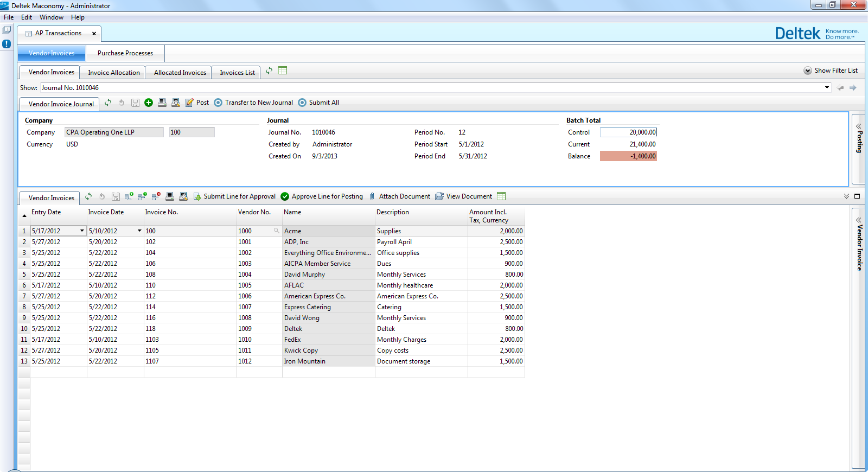The height and width of the screenshot is (472, 868).
Task: Open the View Document icon
Action: [439, 196]
